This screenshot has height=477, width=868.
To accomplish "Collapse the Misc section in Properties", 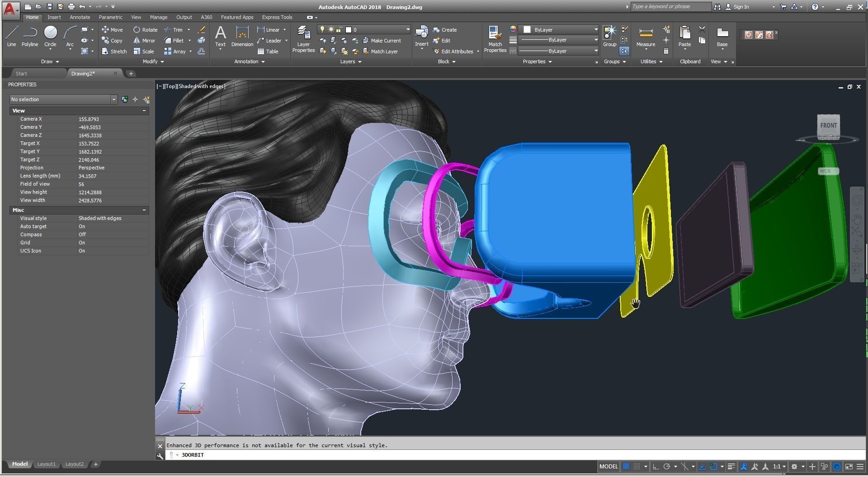I will coord(144,210).
